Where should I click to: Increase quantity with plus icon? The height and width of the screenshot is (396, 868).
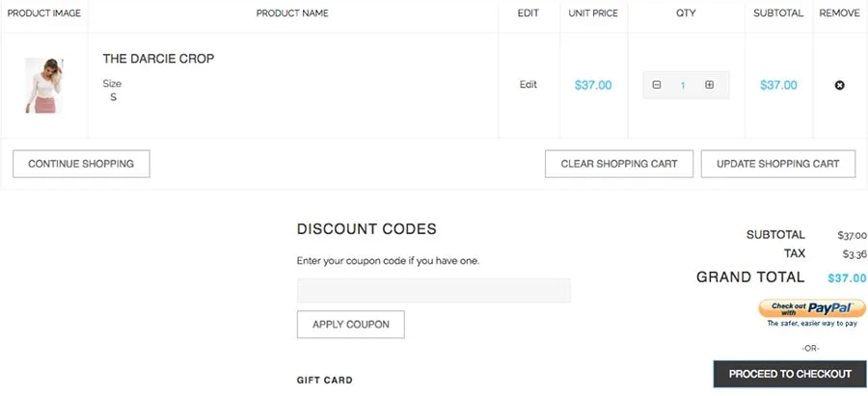709,85
